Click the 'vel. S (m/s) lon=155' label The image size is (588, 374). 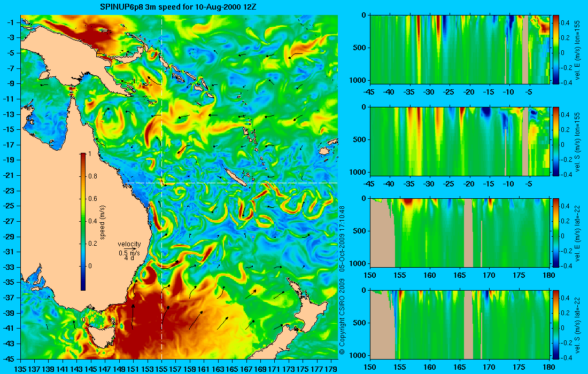[577, 141]
